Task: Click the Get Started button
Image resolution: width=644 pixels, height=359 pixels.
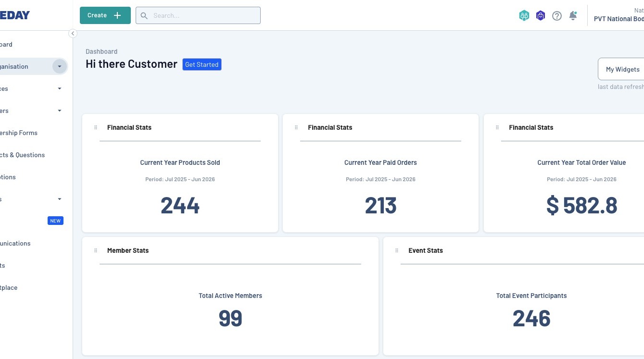Action: coord(202,64)
